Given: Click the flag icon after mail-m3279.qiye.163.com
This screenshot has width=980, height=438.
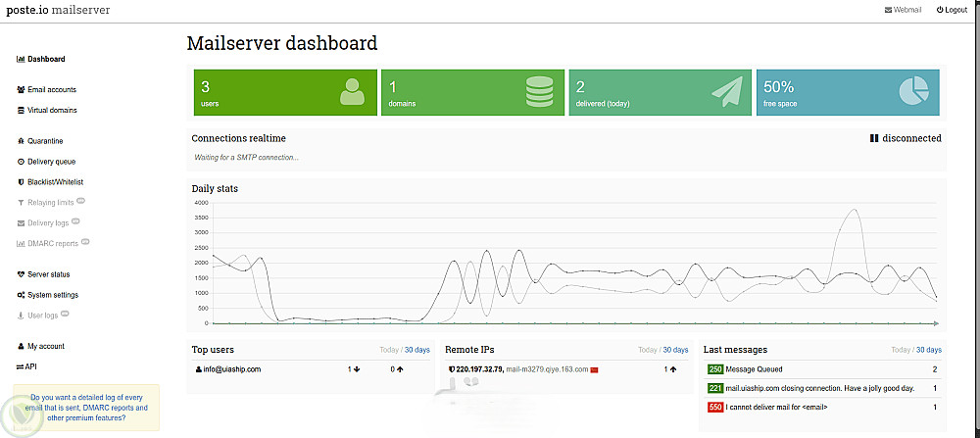Looking at the screenshot, I should pos(595,369).
